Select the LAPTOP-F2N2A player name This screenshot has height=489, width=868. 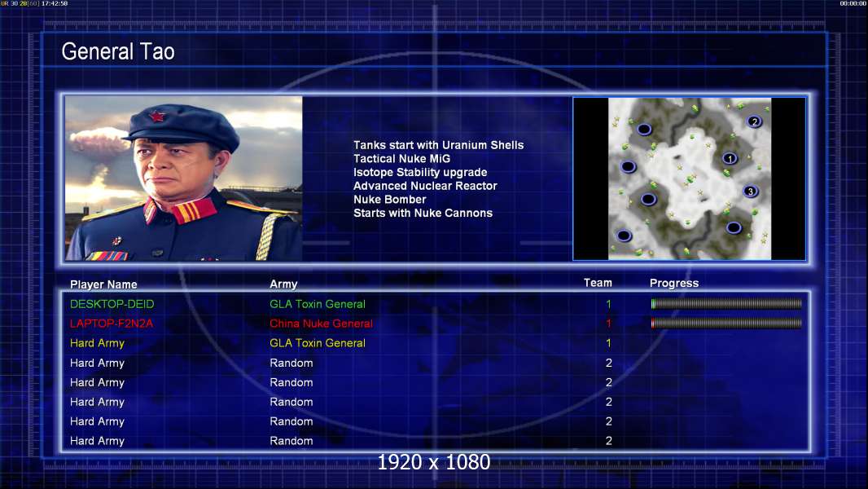pos(112,324)
